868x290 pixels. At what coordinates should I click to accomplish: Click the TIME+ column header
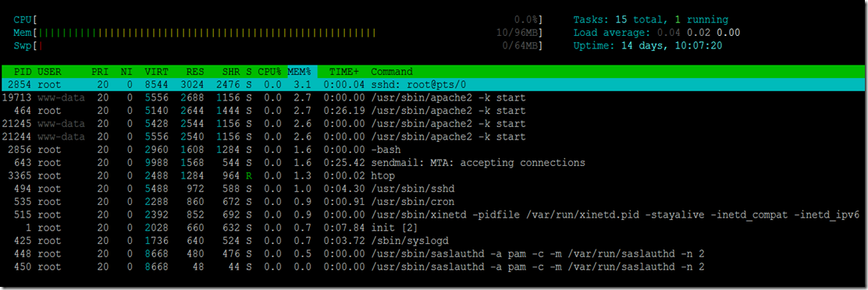tap(343, 72)
